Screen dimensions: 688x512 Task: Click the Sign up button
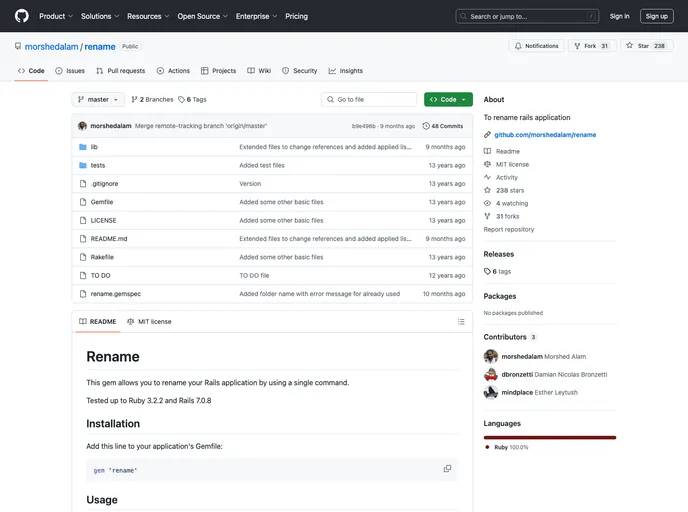coord(656,16)
